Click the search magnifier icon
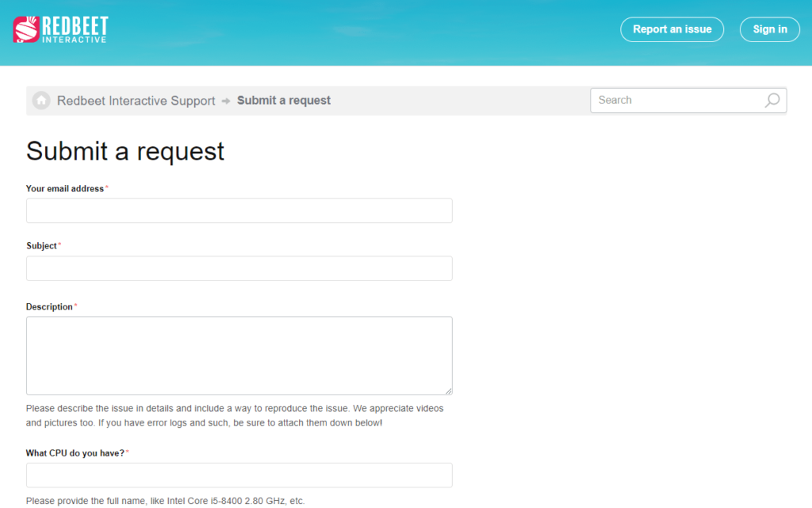Viewport: 812px width, 508px height. click(x=772, y=100)
